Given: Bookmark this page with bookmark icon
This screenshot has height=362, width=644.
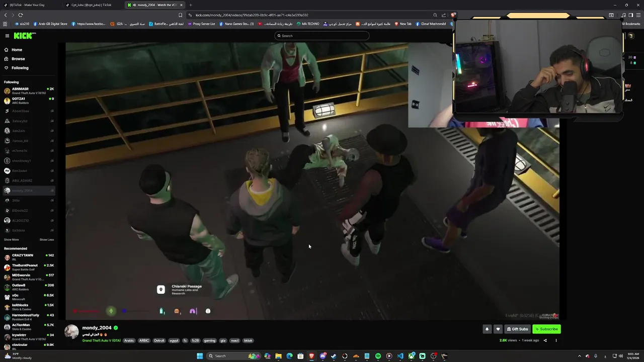Looking at the screenshot, I should coord(180,15).
